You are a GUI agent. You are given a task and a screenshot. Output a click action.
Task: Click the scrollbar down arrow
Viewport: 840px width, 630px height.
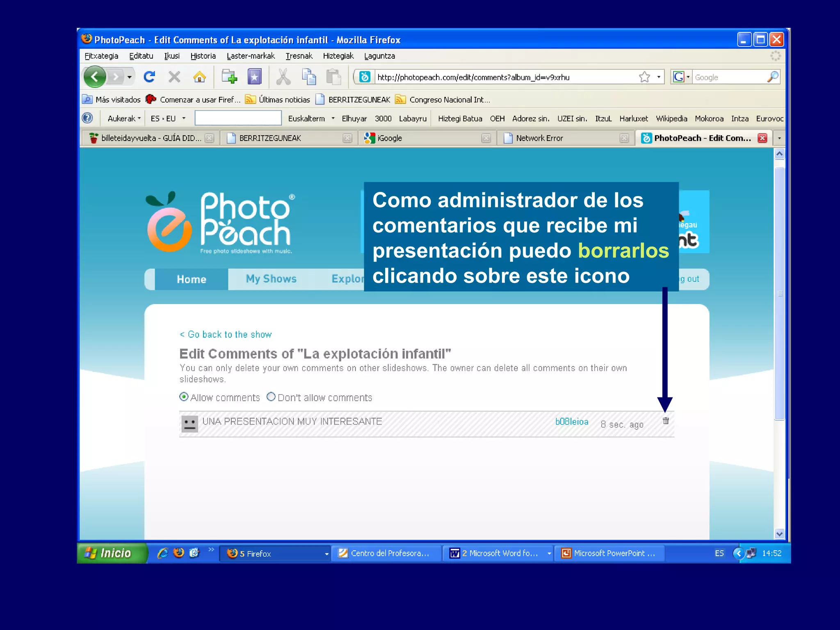point(779,534)
